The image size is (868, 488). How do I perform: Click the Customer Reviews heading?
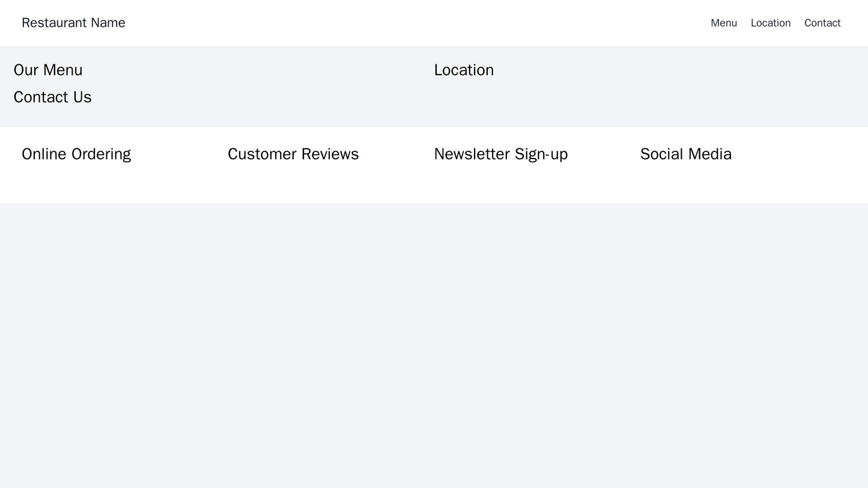293,154
